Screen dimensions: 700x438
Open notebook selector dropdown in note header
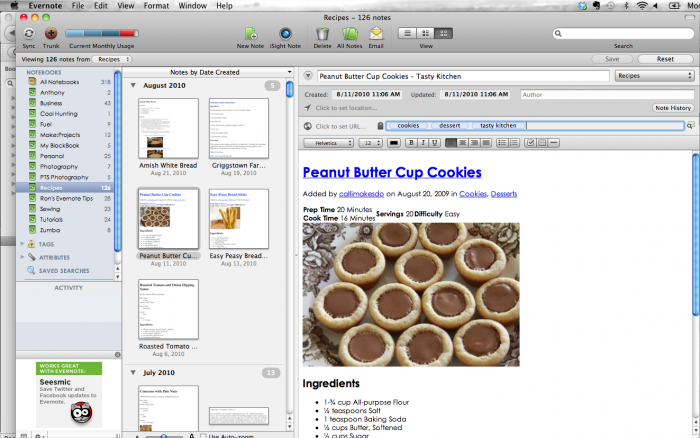654,76
